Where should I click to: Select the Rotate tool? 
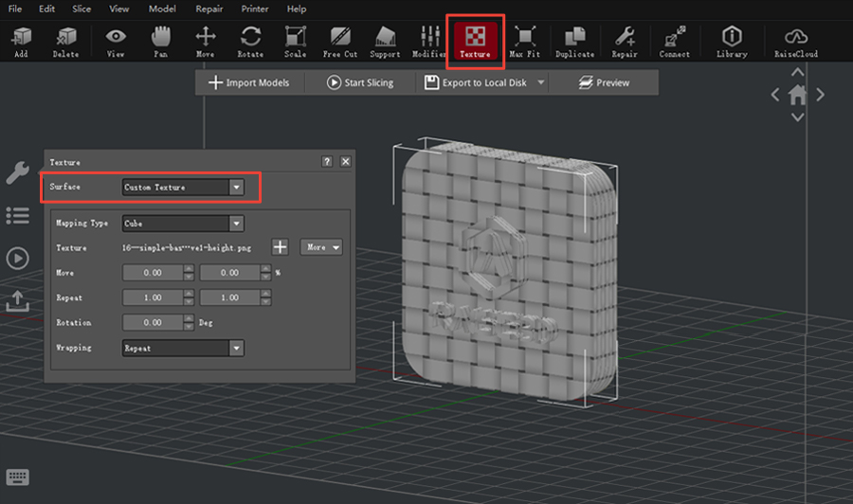tap(250, 42)
